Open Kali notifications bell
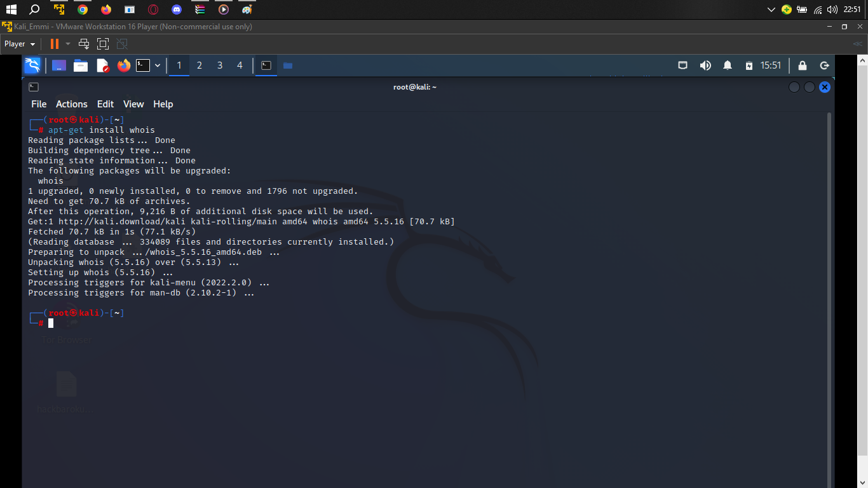 point(728,65)
